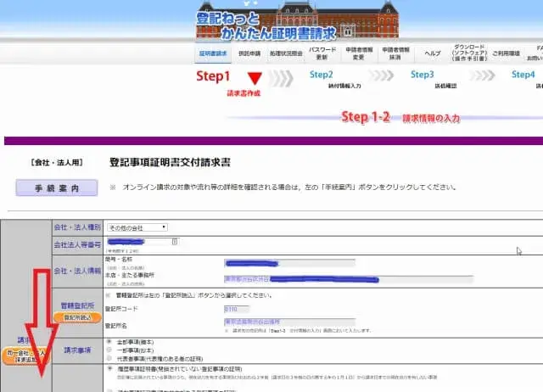Click the [会社・法人用] label
This screenshot has width=543, height=392.
[x=57, y=162]
